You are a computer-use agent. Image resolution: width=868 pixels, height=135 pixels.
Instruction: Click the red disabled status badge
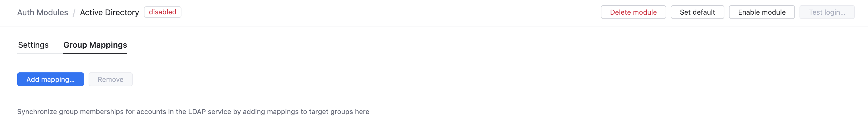click(x=163, y=12)
